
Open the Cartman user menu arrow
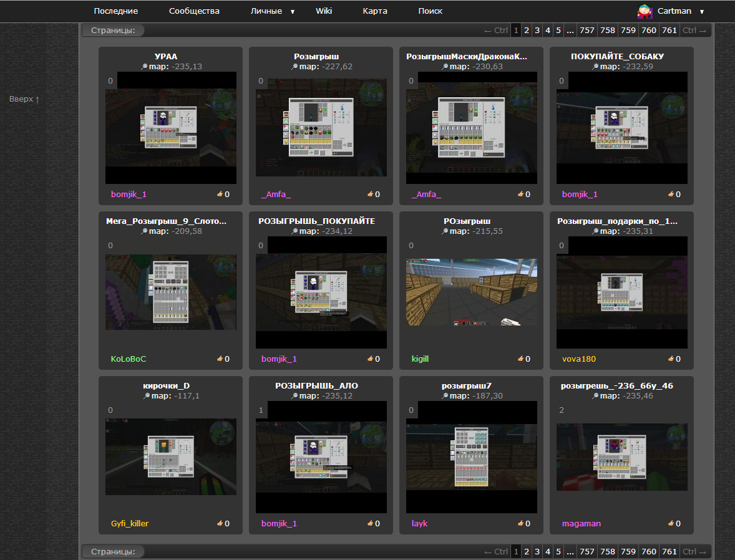pyautogui.click(x=702, y=11)
